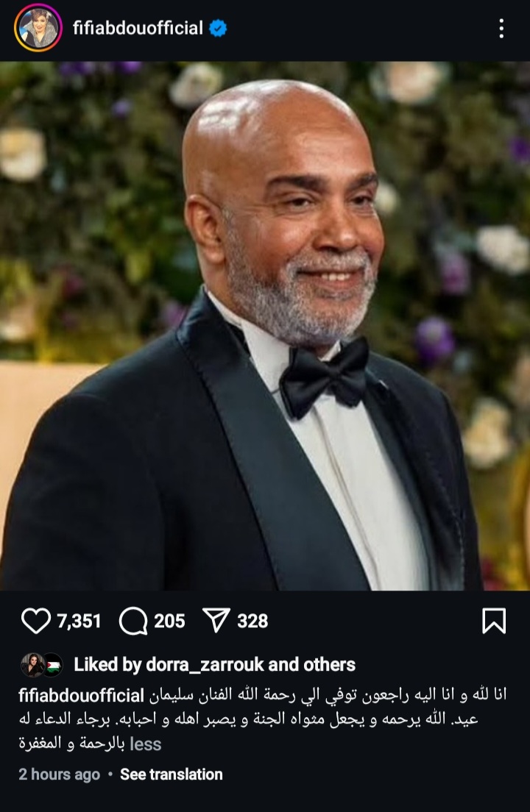This screenshot has height=812, width=530.
Task: Tap the first liker avatar beside Liked by
Action: (x=33, y=665)
